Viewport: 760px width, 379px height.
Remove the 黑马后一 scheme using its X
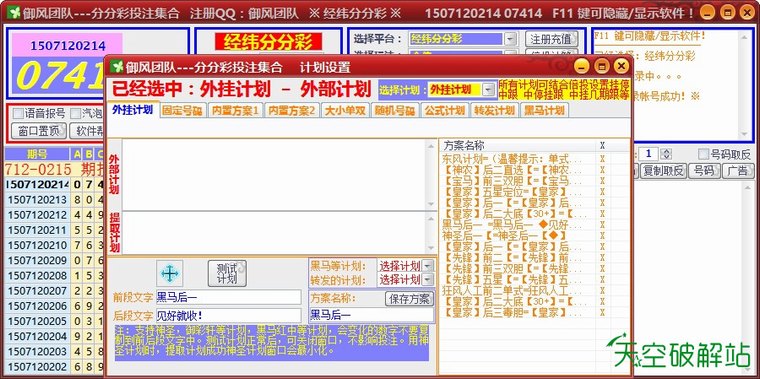602,224
